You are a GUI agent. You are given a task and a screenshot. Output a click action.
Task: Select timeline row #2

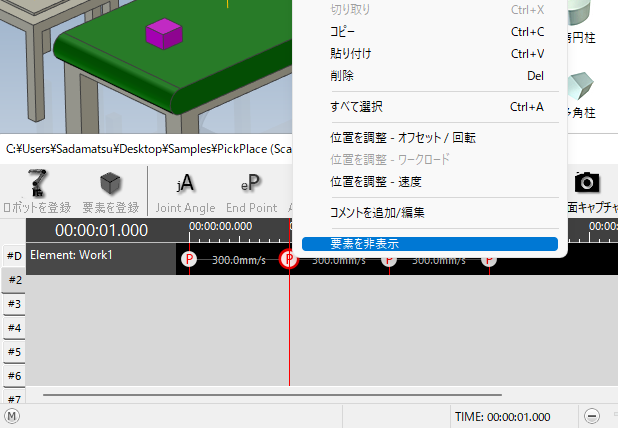(x=14, y=280)
